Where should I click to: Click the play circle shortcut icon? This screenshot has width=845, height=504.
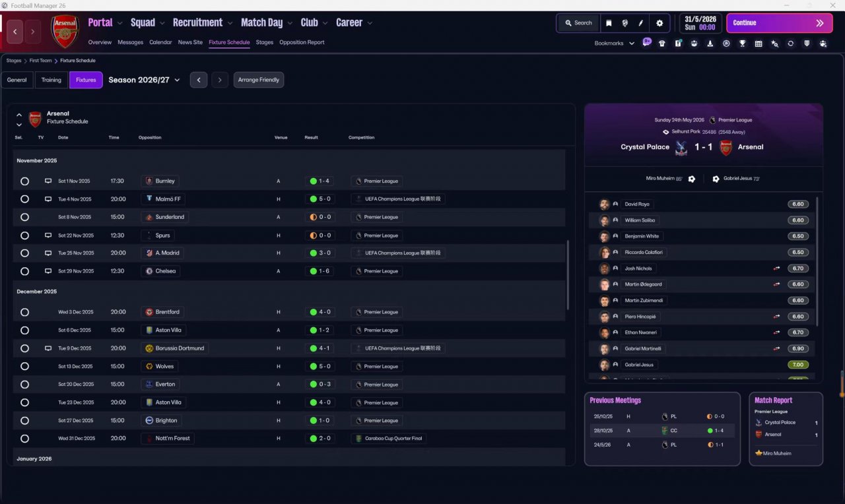point(726,44)
